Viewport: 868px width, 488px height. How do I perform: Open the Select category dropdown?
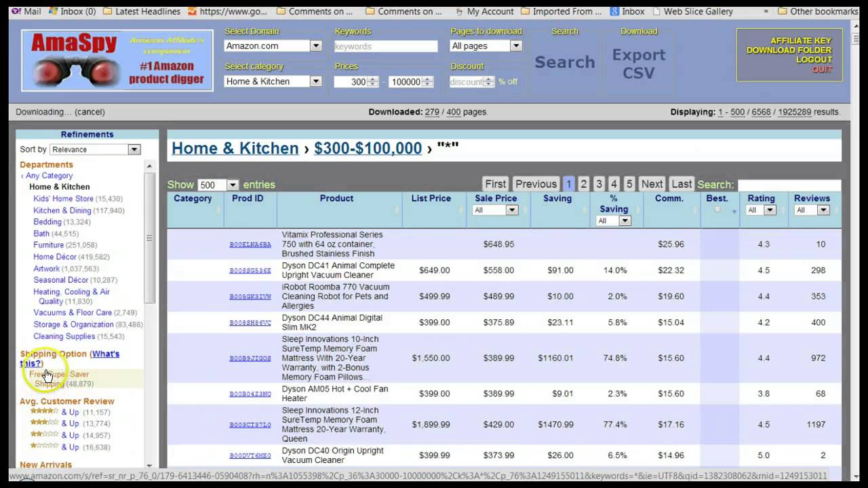pos(273,81)
